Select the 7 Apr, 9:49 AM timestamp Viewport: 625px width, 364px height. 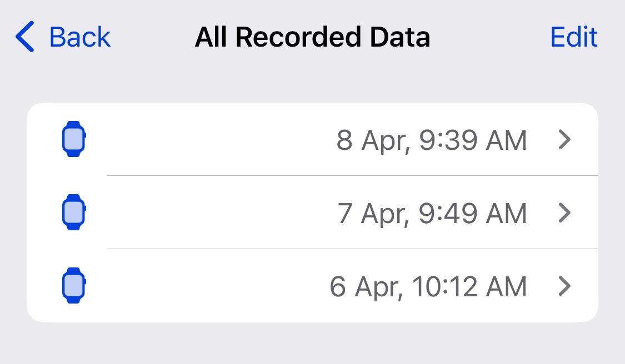(432, 214)
